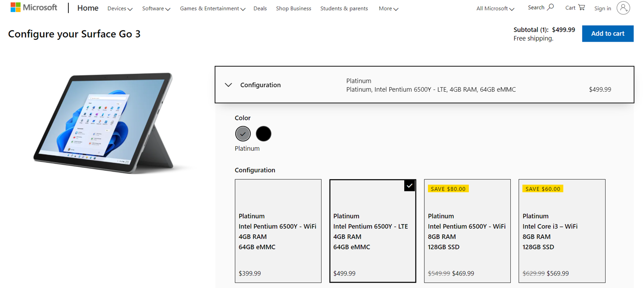Expand the More navigation menu

(388, 8)
